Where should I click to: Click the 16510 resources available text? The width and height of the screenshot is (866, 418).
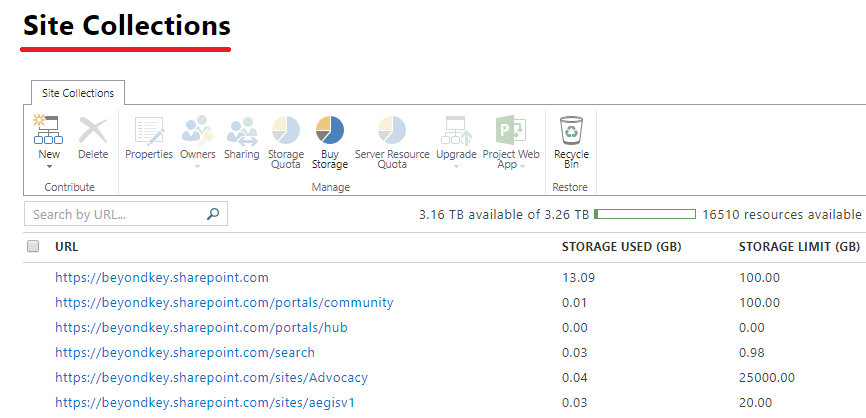(781, 214)
